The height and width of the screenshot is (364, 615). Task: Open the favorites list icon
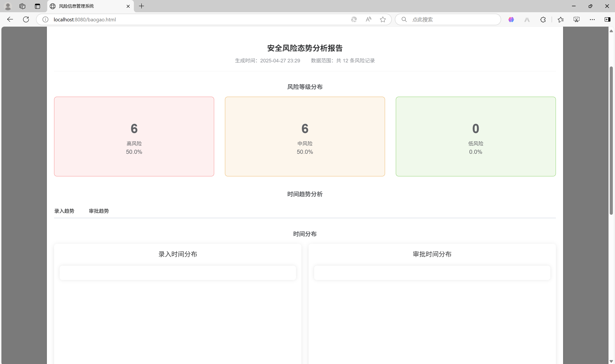(x=561, y=19)
